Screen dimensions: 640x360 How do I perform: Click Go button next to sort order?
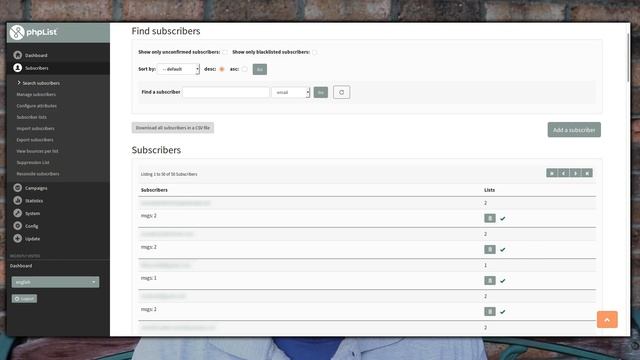coord(260,69)
